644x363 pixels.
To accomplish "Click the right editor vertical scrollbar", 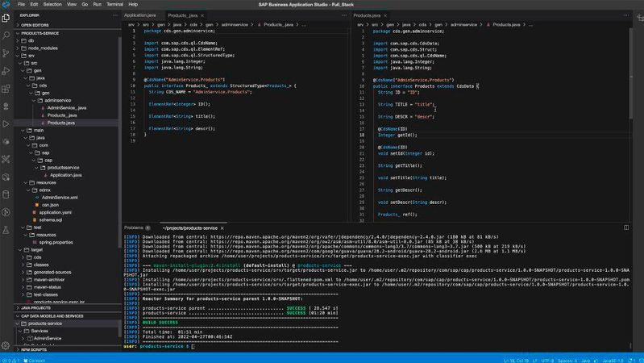I will (x=630, y=74).
